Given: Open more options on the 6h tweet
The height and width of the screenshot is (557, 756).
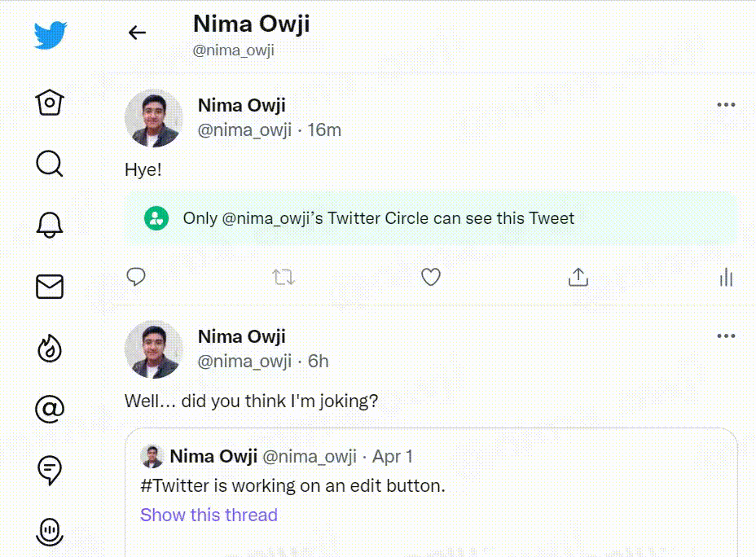Looking at the screenshot, I should click(725, 336).
